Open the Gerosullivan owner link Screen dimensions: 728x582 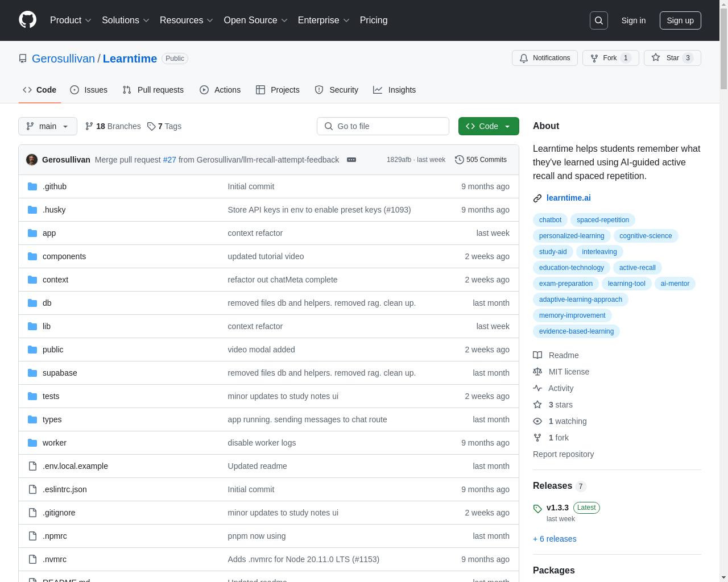point(63,59)
